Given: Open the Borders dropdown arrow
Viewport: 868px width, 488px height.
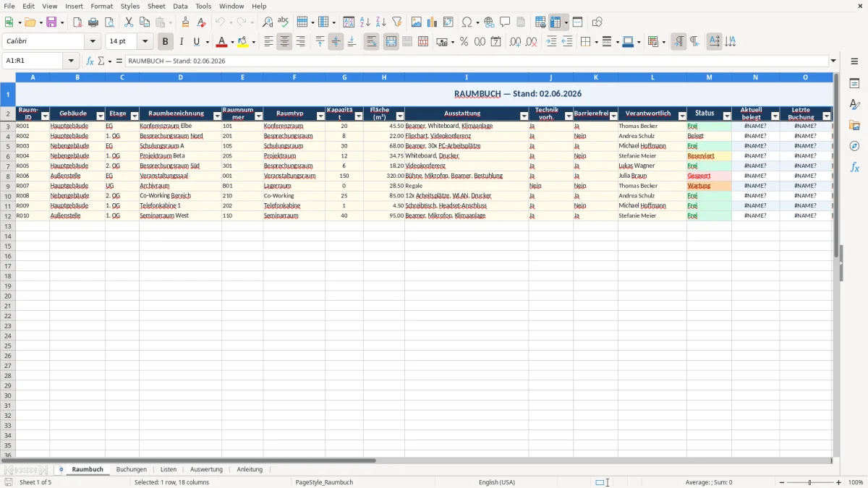Looking at the screenshot, I should click(597, 42).
